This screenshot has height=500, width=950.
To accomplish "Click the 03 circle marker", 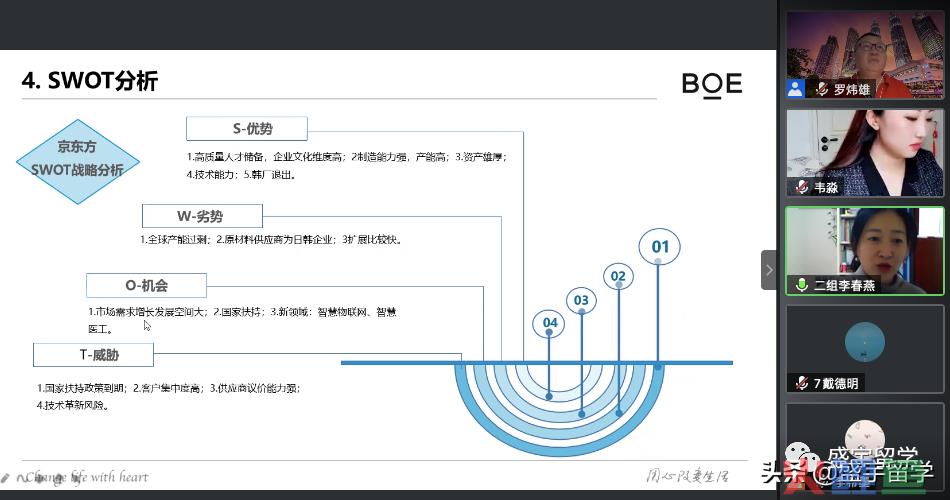I will coord(581,300).
